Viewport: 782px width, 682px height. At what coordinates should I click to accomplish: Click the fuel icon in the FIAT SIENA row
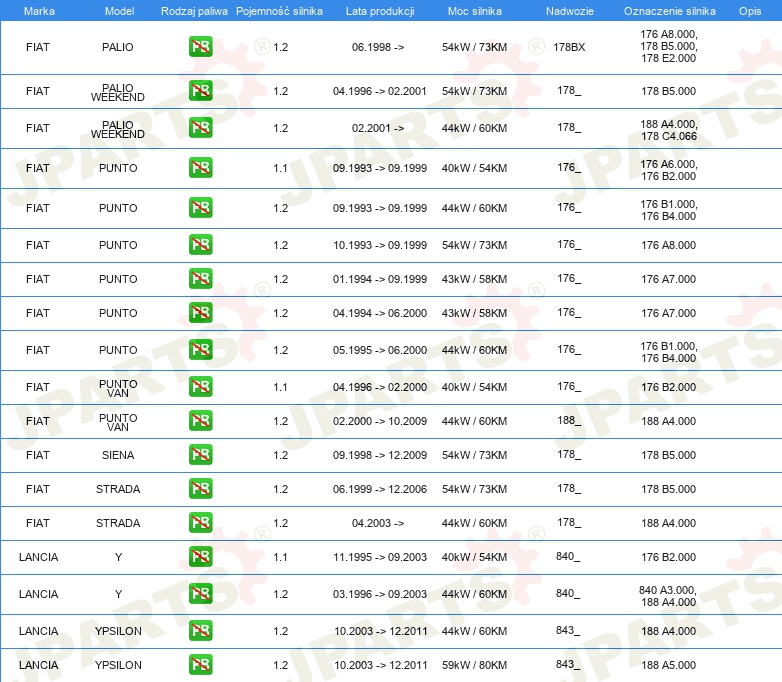pos(200,455)
